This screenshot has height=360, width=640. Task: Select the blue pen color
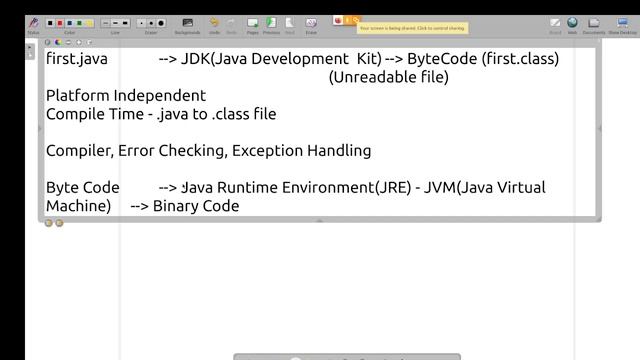(x=69, y=23)
